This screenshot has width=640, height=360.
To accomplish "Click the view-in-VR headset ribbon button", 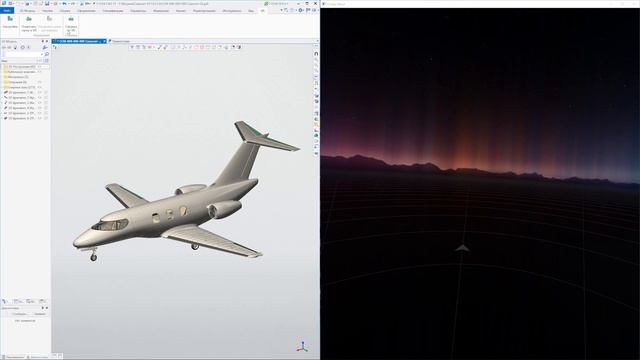I will tap(71, 25).
